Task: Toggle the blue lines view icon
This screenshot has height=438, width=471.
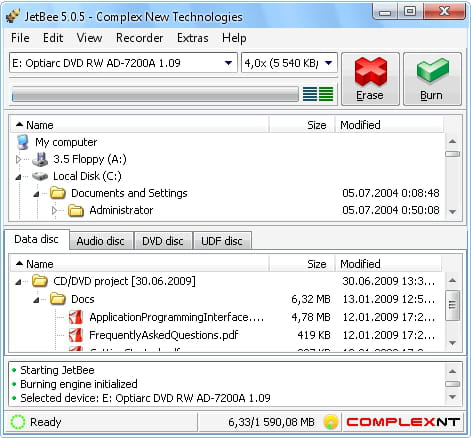Action: tap(310, 94)
